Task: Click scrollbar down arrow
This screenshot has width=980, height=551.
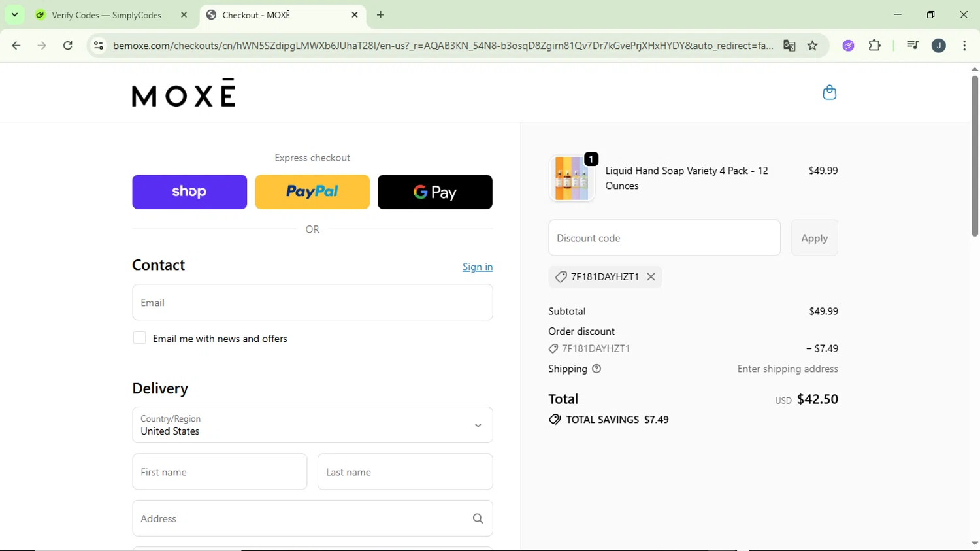Action: coord(975,544)
